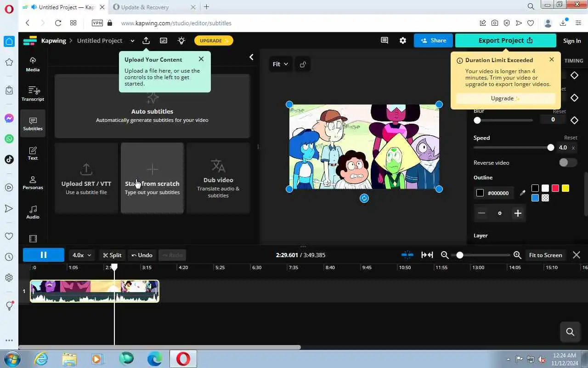Click the Share button
Viewport: 588px width, 368px height.
click(433, 40)
